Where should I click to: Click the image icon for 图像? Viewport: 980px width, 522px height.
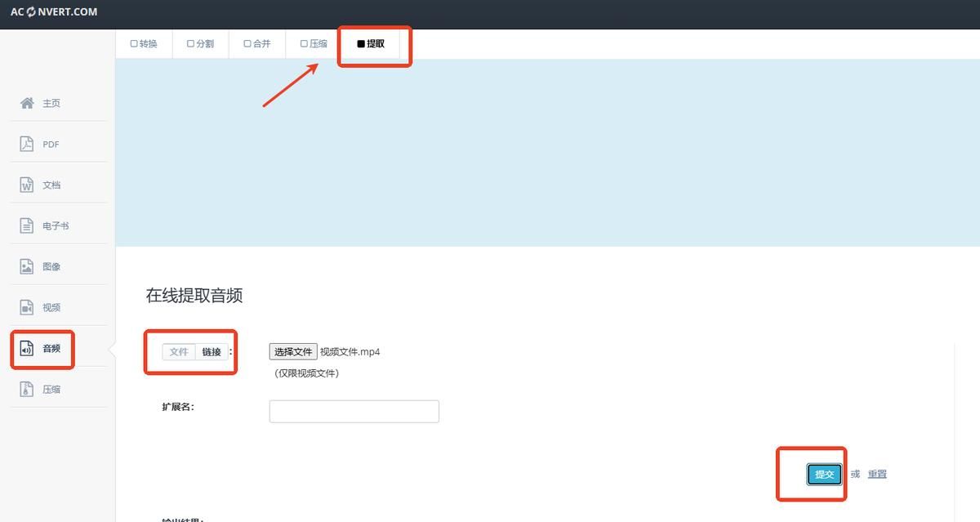pyautogui.click(x=27, y=266)
